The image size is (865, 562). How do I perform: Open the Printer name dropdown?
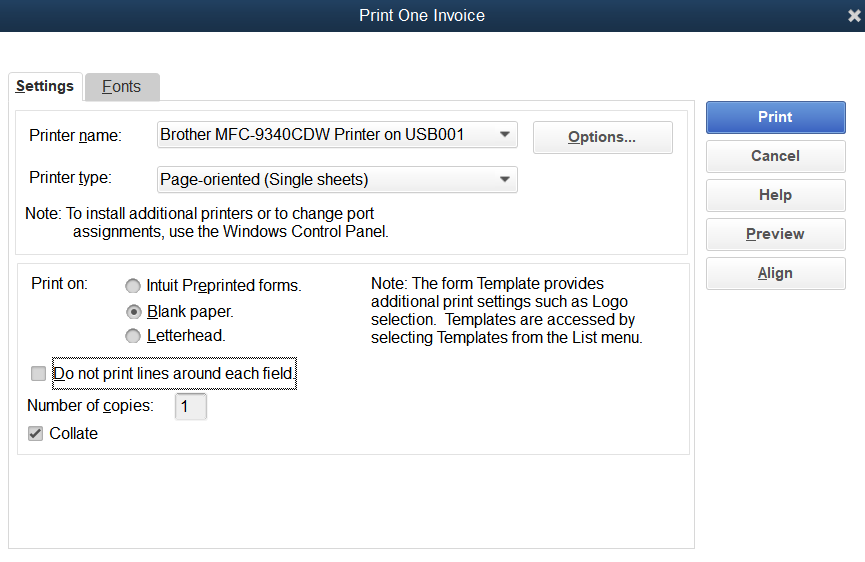[x=505, y=134]
